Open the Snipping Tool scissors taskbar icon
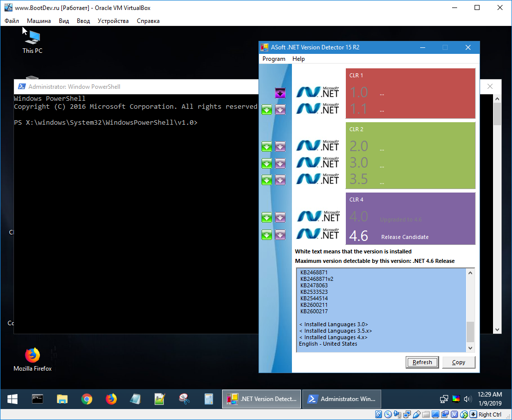This screenshot has width=512, height=420. click(x=184, y=399)
